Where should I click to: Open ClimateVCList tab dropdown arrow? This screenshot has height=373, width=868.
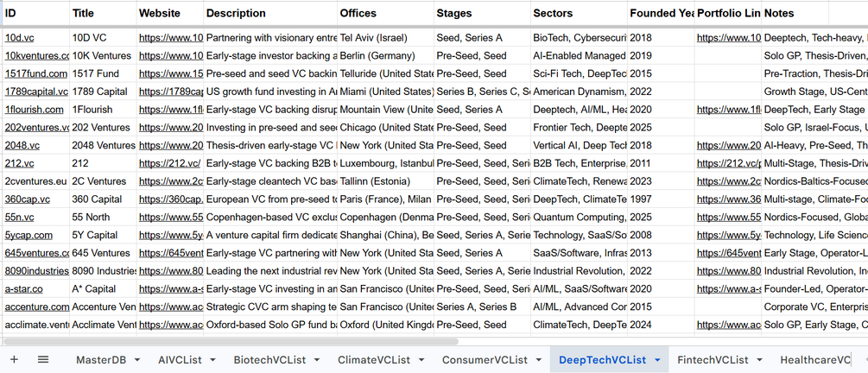(421, 360)
